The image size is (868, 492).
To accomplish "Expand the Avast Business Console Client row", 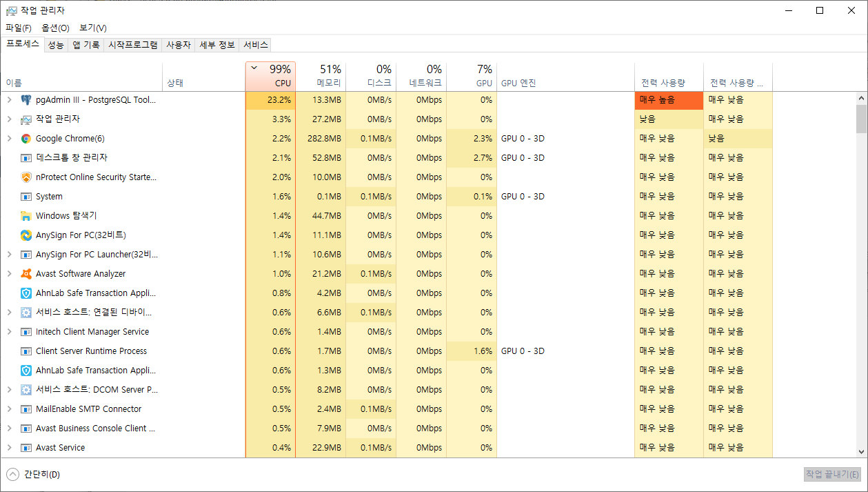I will tap(9, 429).
